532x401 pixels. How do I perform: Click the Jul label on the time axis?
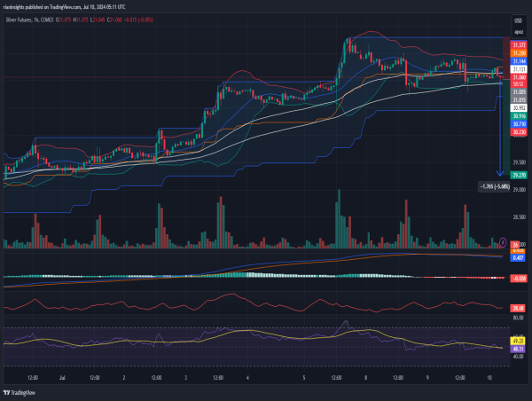point(62,378)
